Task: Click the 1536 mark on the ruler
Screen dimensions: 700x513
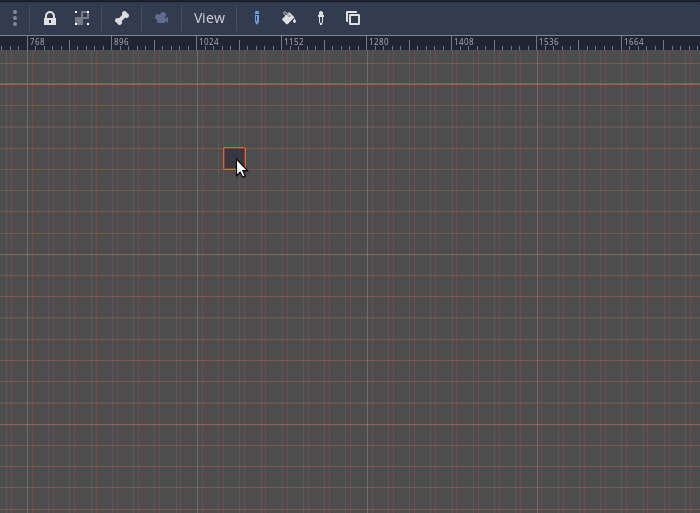Action: [x=549, y=42]
